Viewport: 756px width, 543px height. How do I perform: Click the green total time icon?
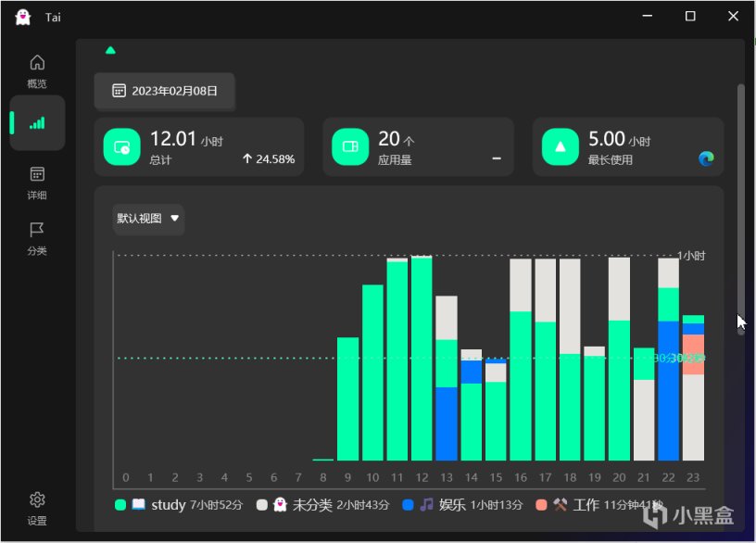click(x=122, y=147)
